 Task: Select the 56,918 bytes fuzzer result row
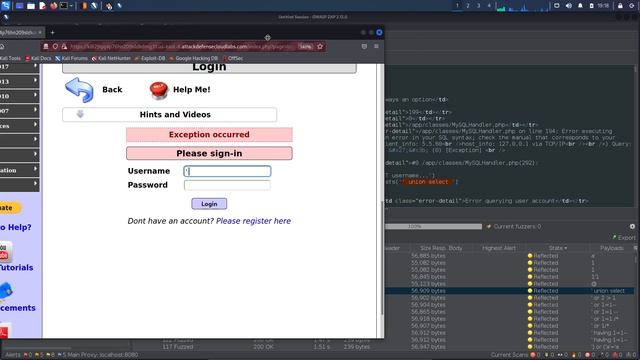(509, 319)
